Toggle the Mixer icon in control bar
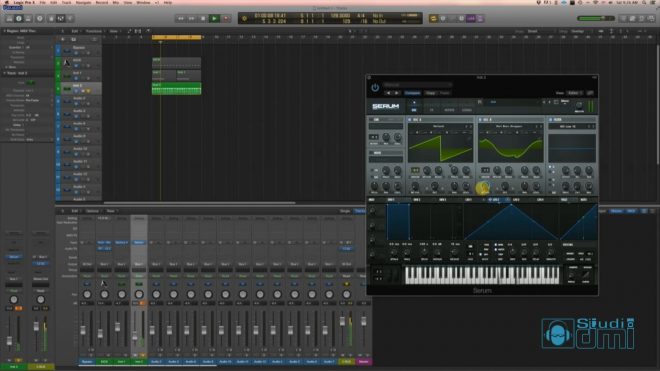 coord(61,19)
